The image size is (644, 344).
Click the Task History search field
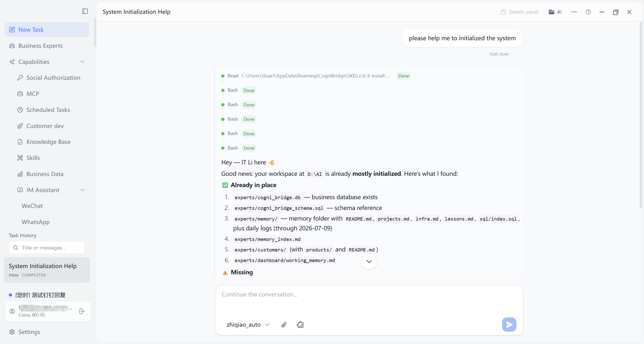click(47, 248)
